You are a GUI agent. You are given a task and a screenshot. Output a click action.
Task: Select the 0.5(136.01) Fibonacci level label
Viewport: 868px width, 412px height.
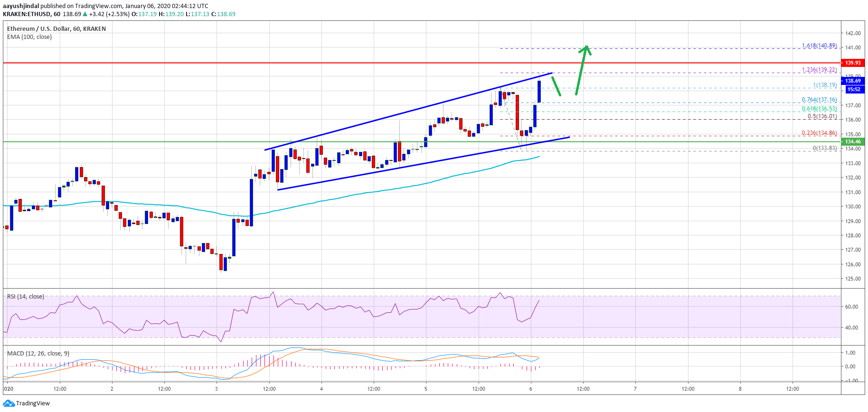[x=822, y=116]
